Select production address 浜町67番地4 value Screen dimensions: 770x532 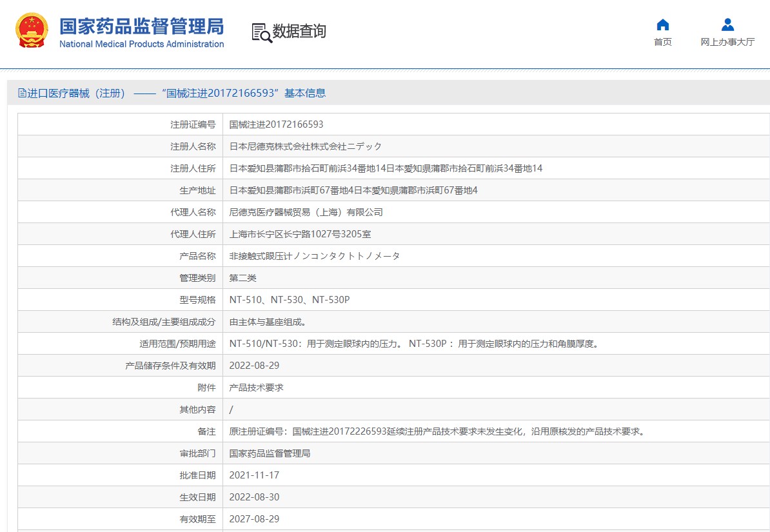353,190
